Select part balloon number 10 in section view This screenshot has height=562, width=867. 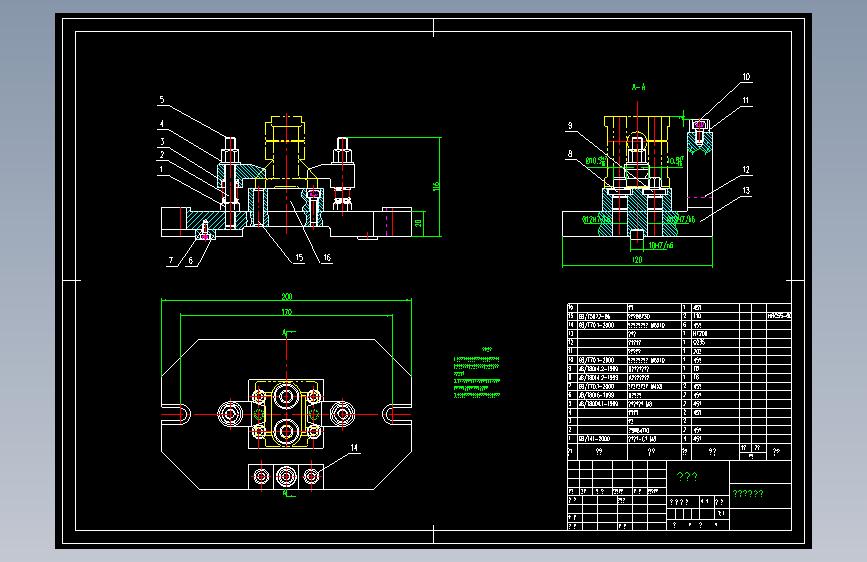coord(746,77)
